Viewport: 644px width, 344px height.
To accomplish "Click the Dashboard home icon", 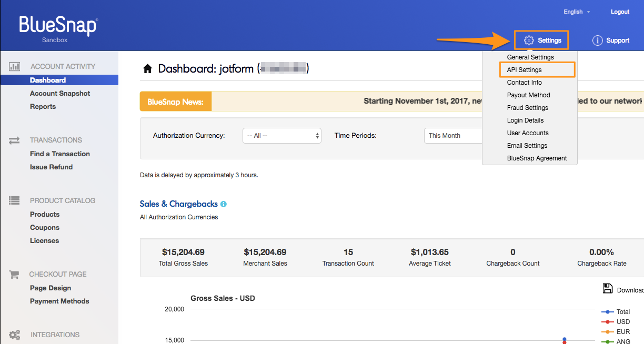I will point(148,68).
